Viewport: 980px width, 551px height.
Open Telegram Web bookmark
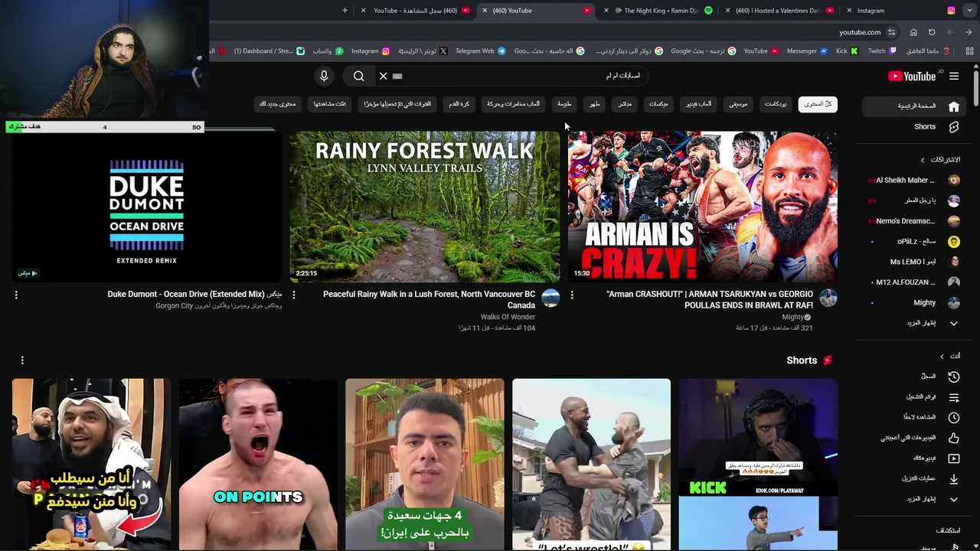[x=480, y=51]
